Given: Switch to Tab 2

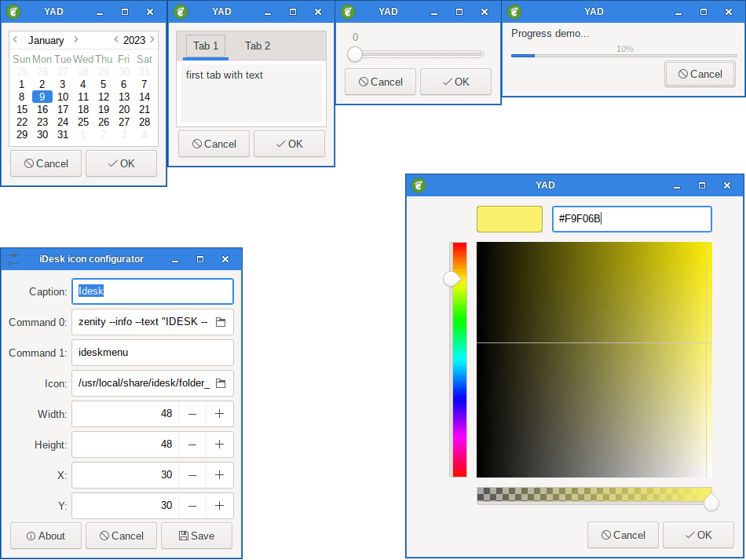Looking at the screenshot, I should 258,46.
